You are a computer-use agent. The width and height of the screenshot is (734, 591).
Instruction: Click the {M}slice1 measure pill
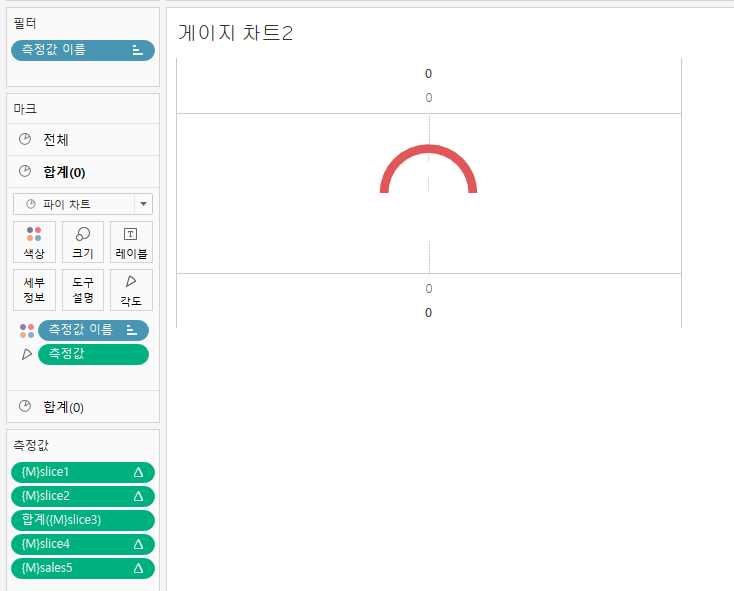(x=83, y=472)
